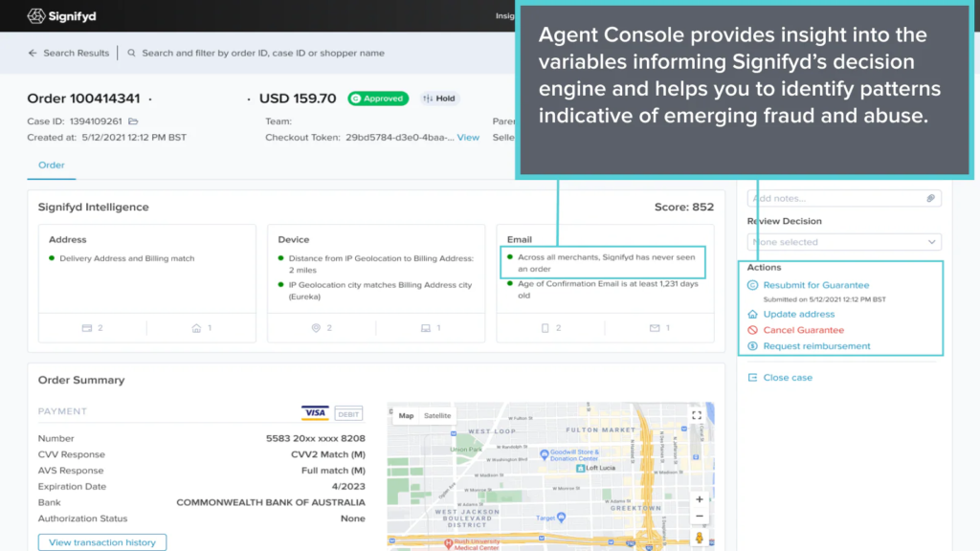Viewport: 980px width, 551px height.
Task: Zoom in using the map plus control
Action: pyautogui.click(x=698, y=498)
